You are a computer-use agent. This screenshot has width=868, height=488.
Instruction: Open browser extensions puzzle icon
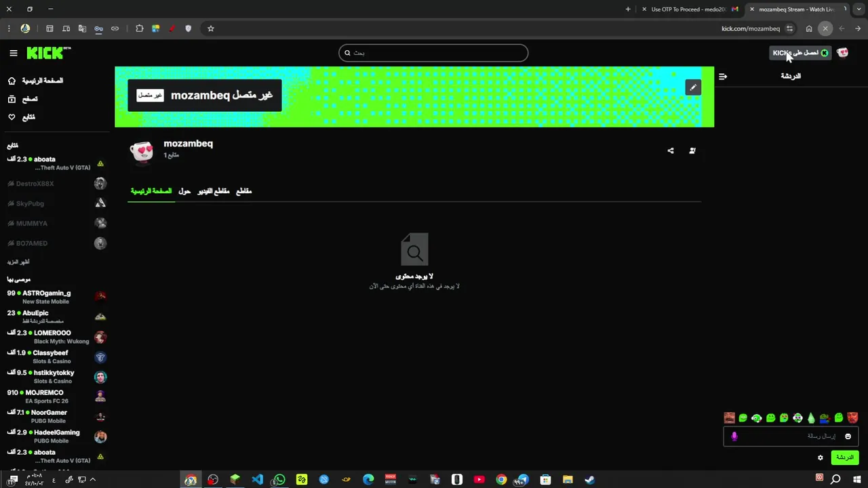pyautogui.click(x=139, y=28)
